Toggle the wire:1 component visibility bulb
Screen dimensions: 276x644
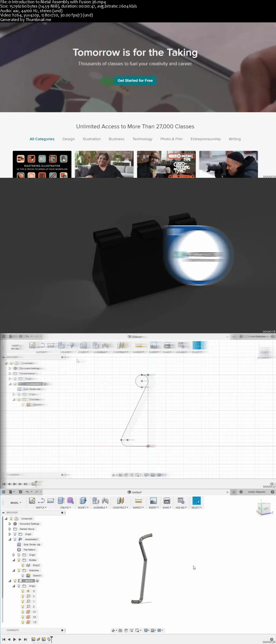pos(15,581)
